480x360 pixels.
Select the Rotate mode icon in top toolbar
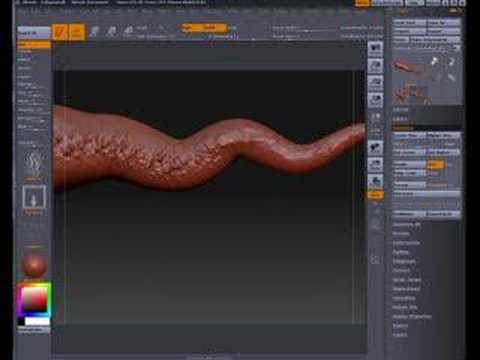coord(128,32)
